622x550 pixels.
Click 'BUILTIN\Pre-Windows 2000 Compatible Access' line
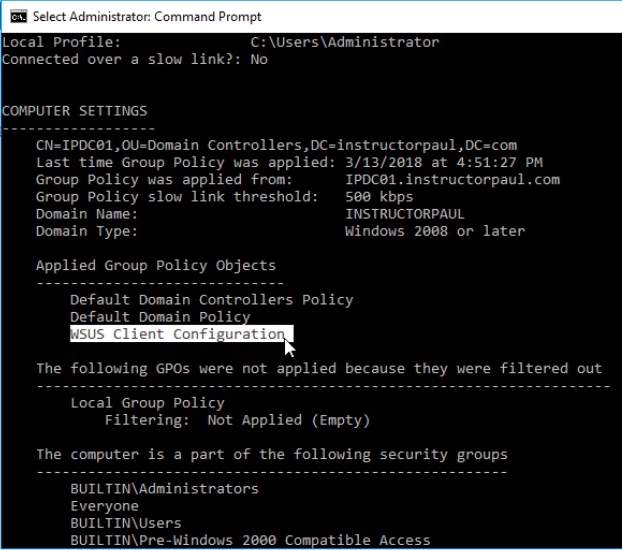250,540
